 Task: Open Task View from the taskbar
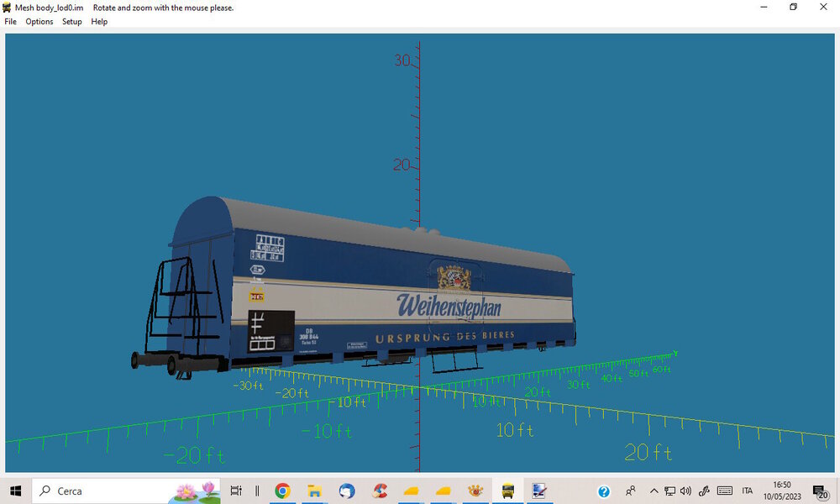(236, 491)
